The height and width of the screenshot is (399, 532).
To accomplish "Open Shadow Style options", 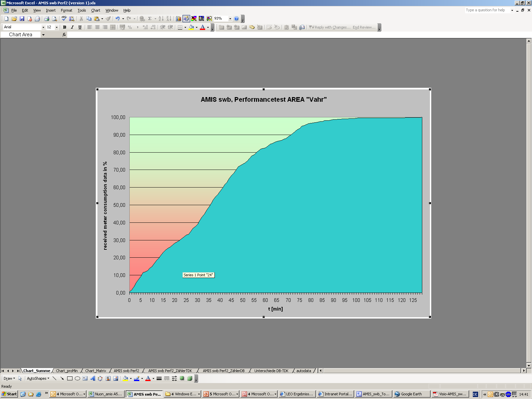I will (182, 378).
